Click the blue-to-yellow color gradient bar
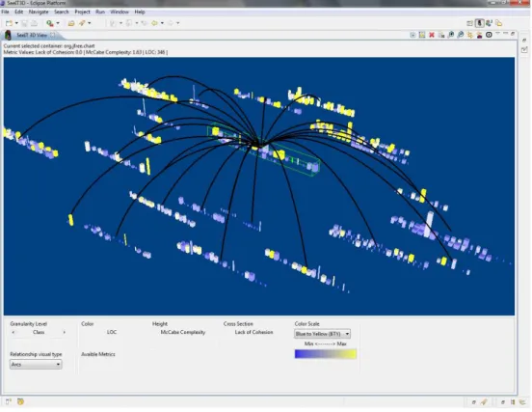This screenshot has width=532, height=412. coord(326,354)
